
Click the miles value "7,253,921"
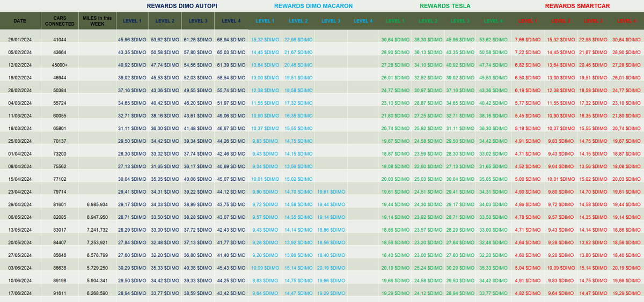[x=97, y=242]
